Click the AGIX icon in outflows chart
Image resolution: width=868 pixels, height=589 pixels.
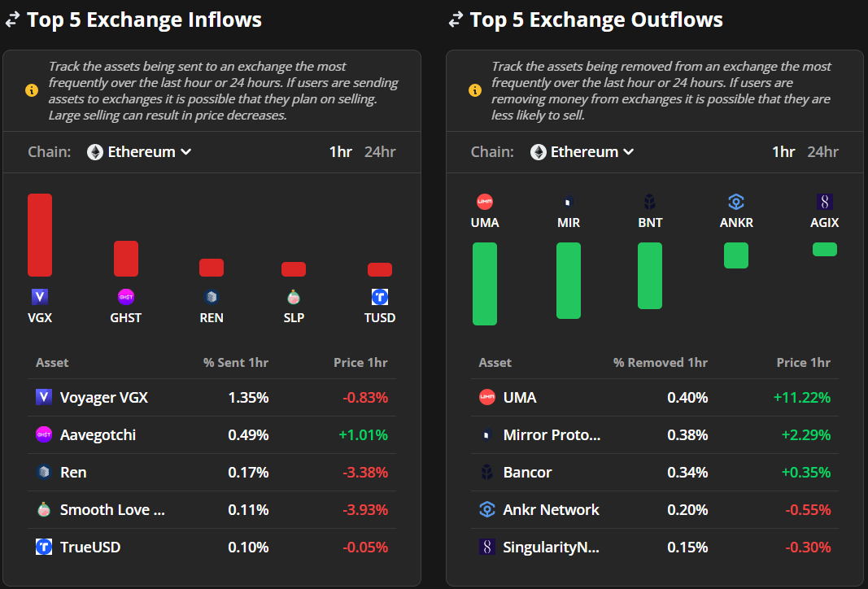click(824, 202)
